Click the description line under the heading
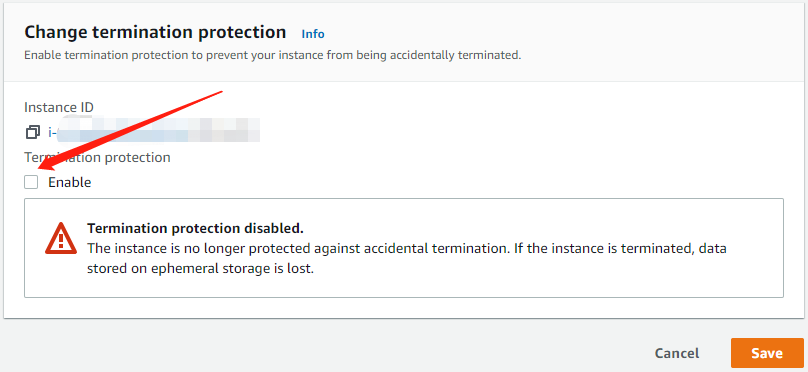 point(273,55)
